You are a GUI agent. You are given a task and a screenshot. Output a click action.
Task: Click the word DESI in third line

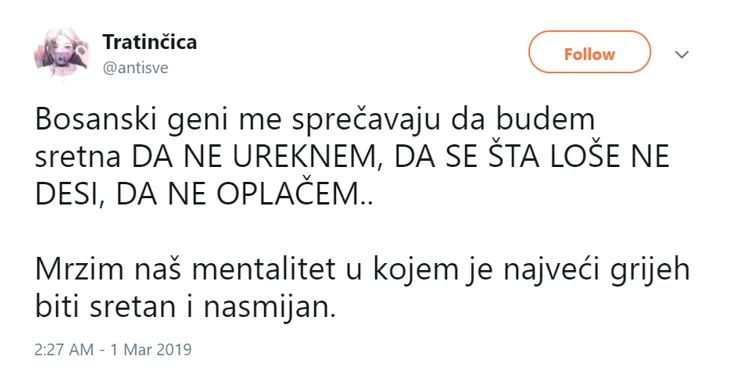pos(66,195)
